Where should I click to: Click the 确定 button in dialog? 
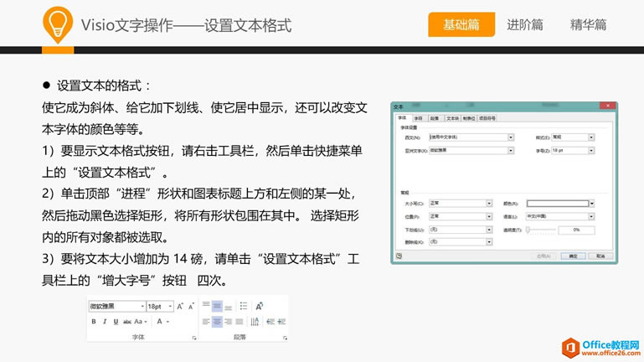[x=573, y=256]
